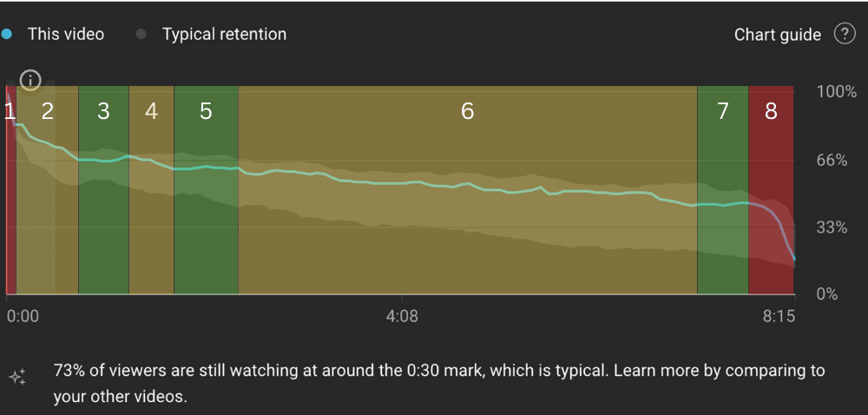Select yellow segment labeled 2
Image resolution: width=868 pixels, height=415 pixels.
pyautogui.click(x=47, y=190)
